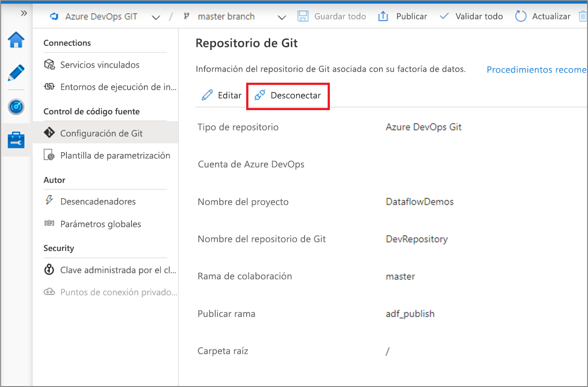Click the Control de código fuente header
The height and width of the screenshot is (387, 588).
tap(91, 111)
